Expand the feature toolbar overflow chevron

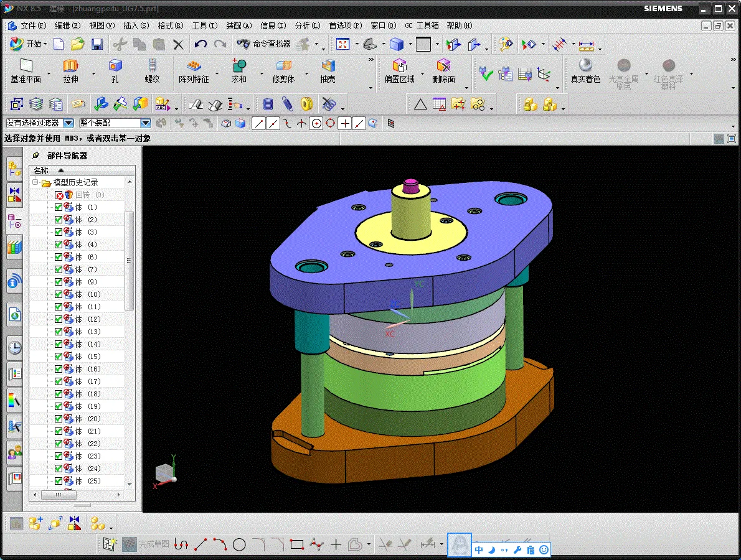[x=371, y=60]
